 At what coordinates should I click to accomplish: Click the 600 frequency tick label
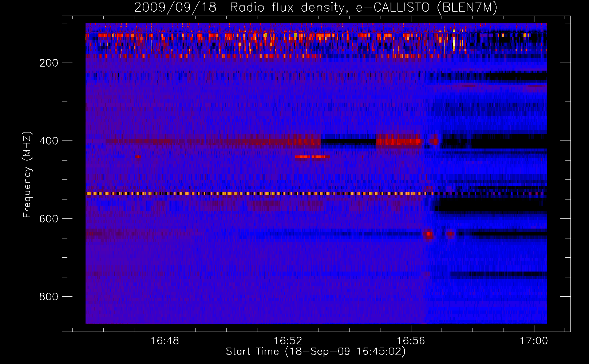[49, 219]
